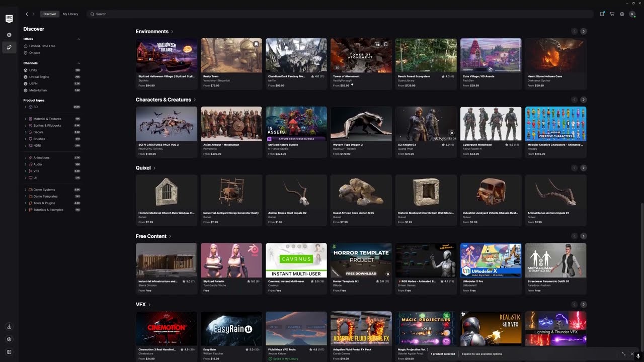Open the Fab marketplace sidebar icon
644x362 pixels.
click(9, 47)
